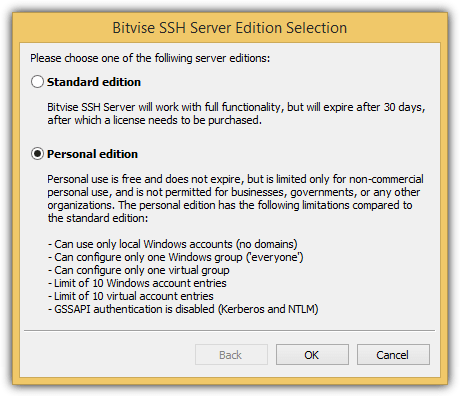Click 'Limit of 10 virtual account entries' line
The width and height of the screenshot is (460, 396).
pyautogui.click(x=130, y=296)
